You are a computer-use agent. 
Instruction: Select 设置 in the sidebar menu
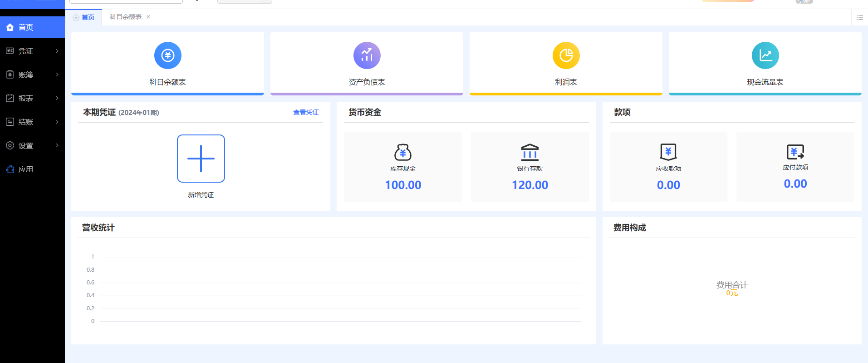point(32,145)
